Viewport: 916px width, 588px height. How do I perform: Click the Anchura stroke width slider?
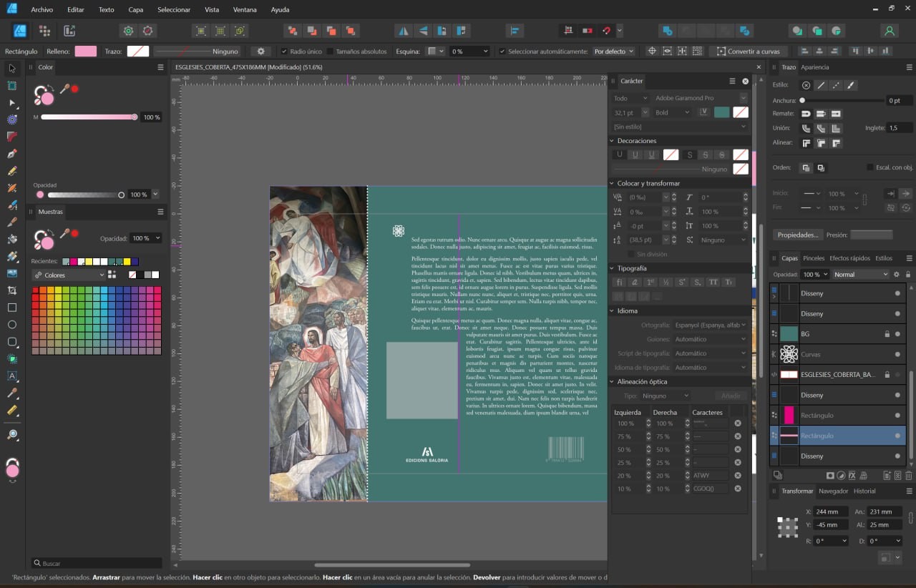842,101
